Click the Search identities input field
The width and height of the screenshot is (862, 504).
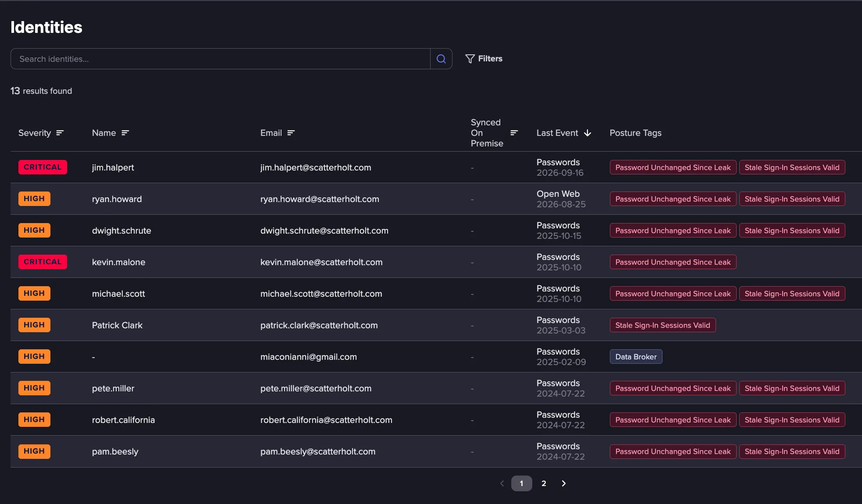[x=220, y=59]
